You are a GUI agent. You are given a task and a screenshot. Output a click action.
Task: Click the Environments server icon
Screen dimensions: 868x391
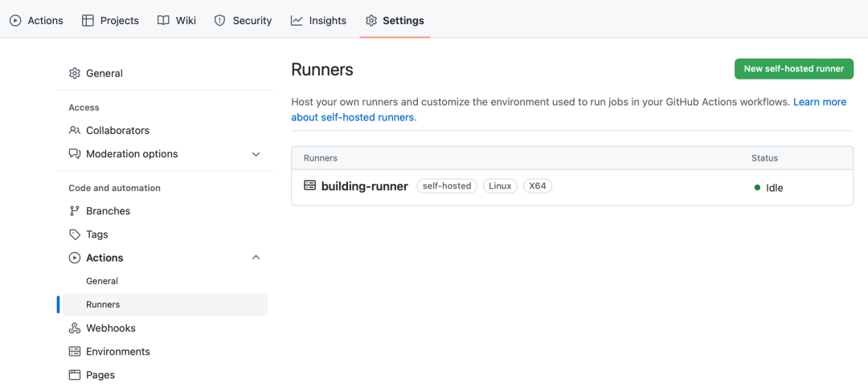point(75,352)
